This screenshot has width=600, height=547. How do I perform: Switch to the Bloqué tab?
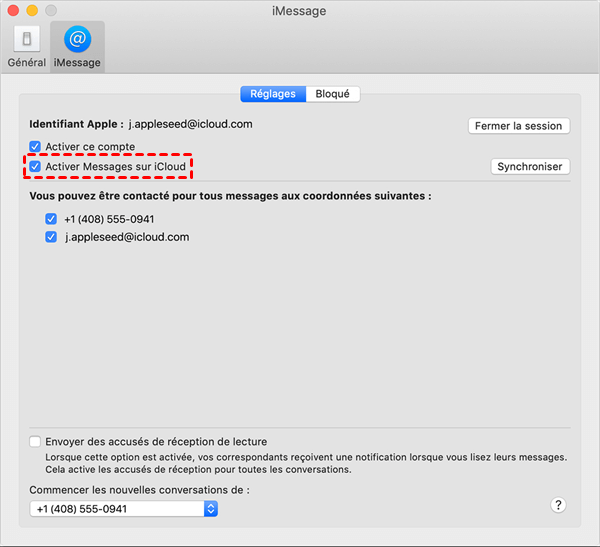point(332,94)
